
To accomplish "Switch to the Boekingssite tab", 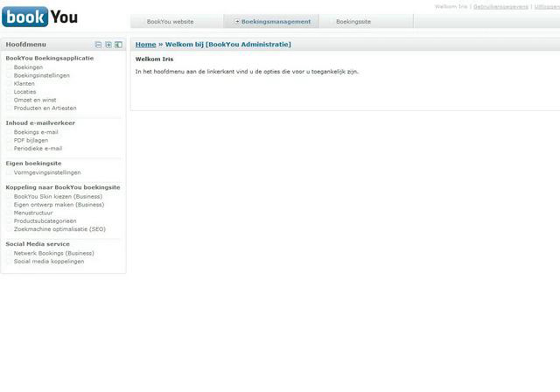I will click(353, 21).
